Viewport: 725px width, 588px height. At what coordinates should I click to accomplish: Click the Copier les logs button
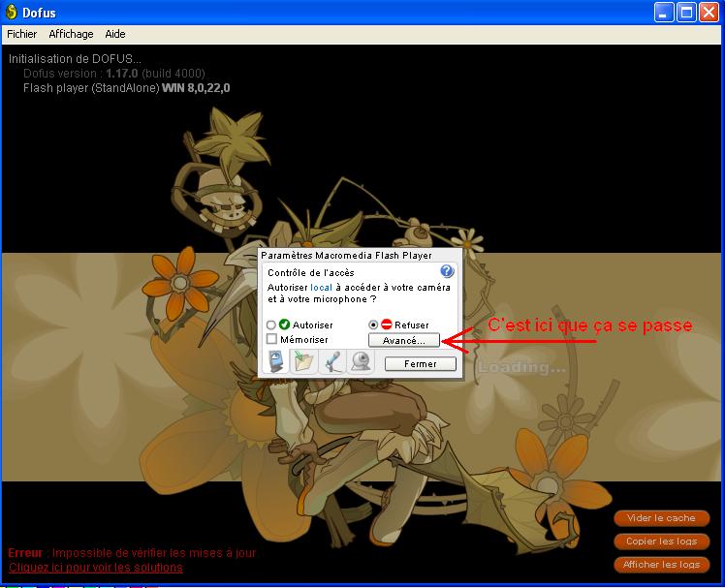click(661, 542)
